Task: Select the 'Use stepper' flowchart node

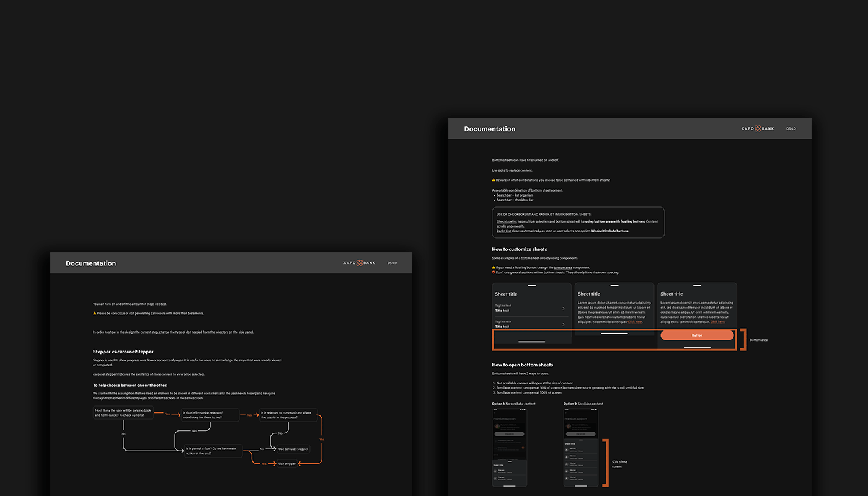Action: (287, 463)
